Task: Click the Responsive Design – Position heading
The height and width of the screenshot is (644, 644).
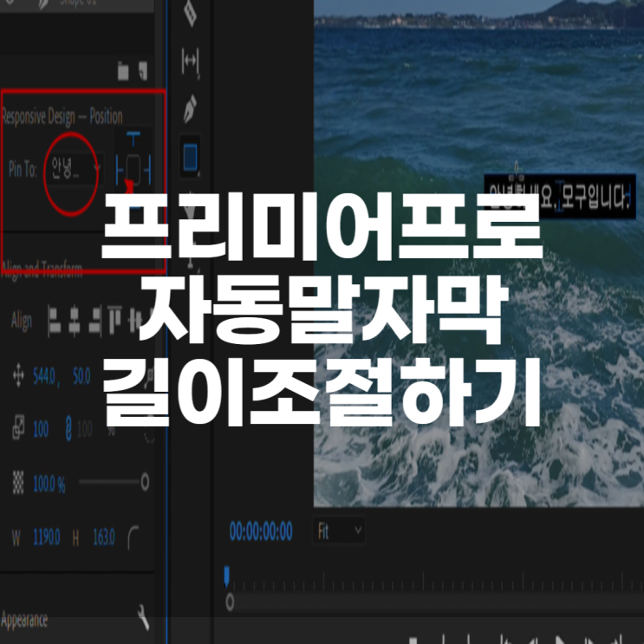Action: 62,117
